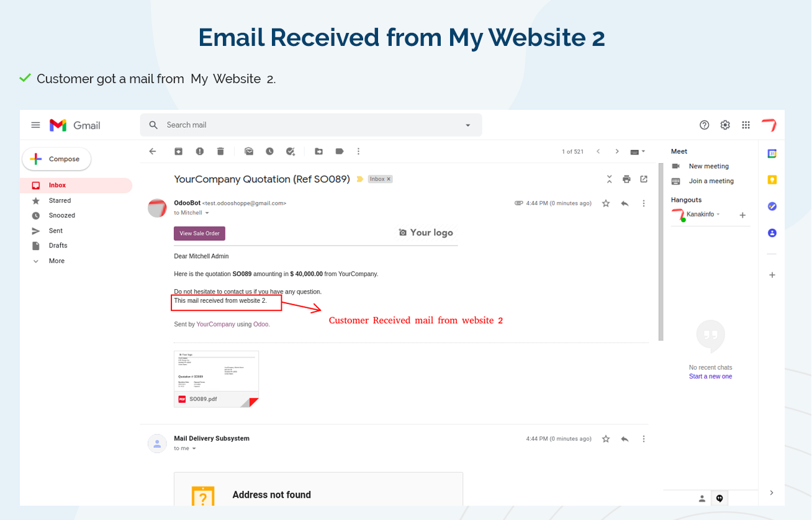Snooze the email with clock icon
Image resolution: width=812 pixels, height=520 pixels.
(x=269, y=151)
